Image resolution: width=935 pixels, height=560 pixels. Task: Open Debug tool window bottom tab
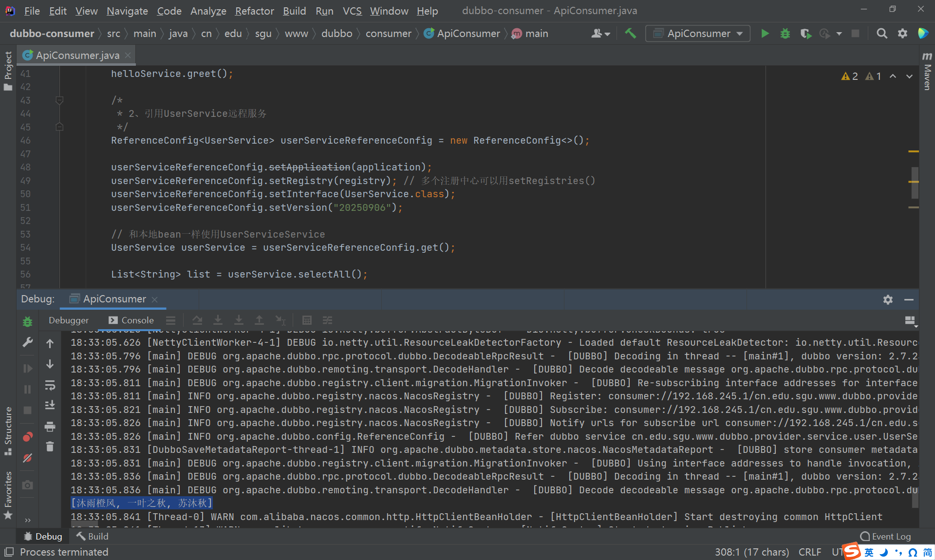[x=43, y=536]
